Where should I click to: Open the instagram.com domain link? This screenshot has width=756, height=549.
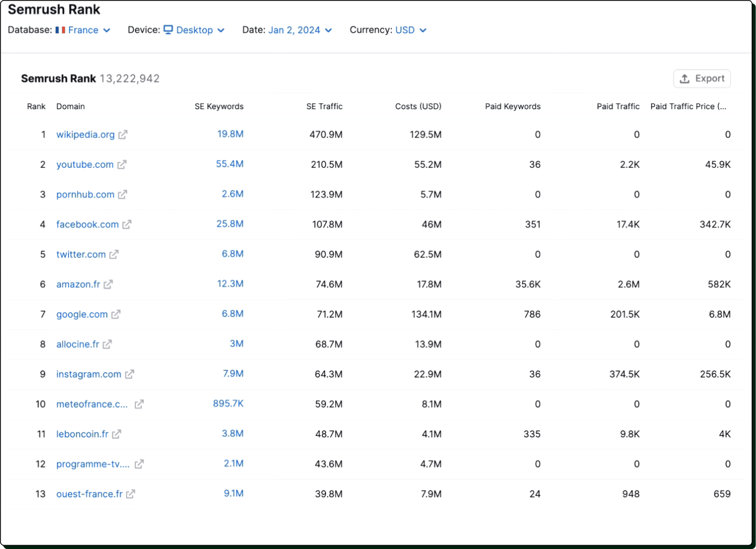(x=89, y=374)
